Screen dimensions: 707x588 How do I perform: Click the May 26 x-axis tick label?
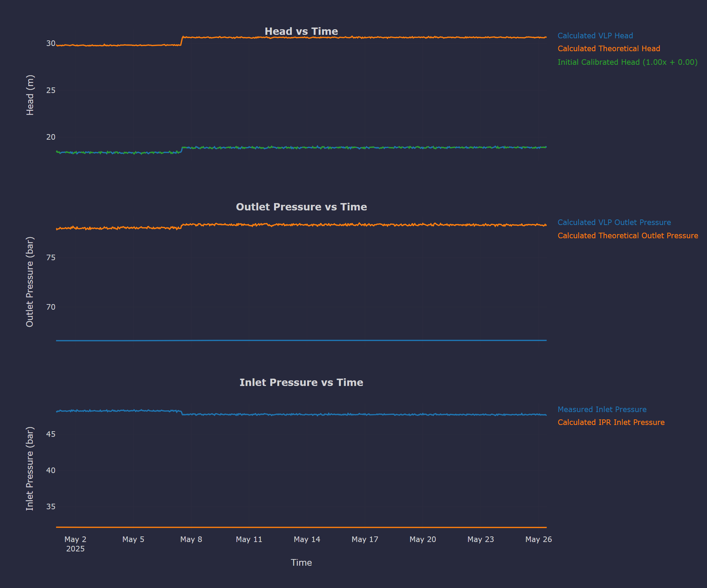538,539
